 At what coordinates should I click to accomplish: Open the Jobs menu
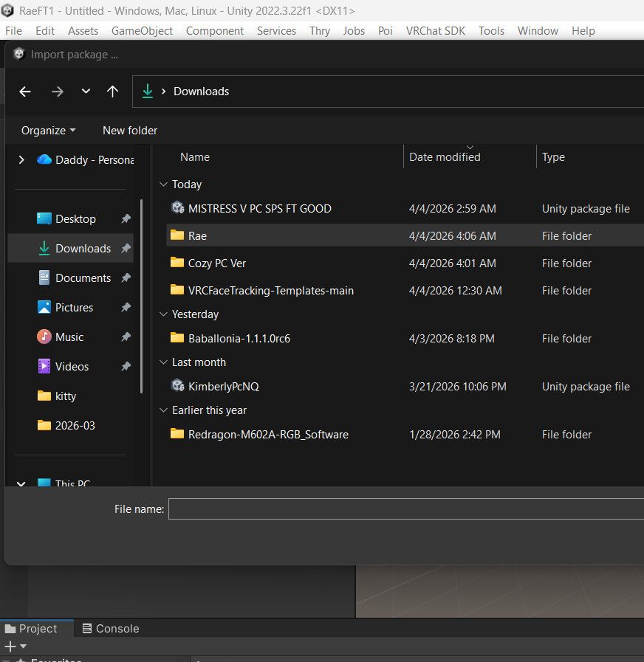click(354, 31)
